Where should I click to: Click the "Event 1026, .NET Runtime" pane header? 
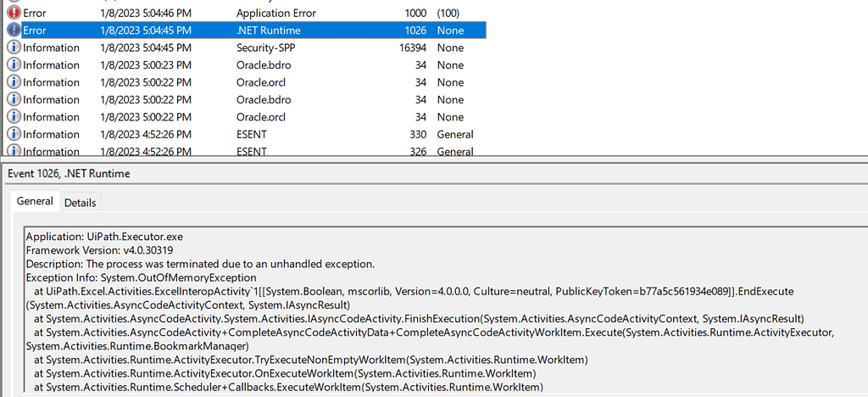pyautogui.click(x=69, y=174)
